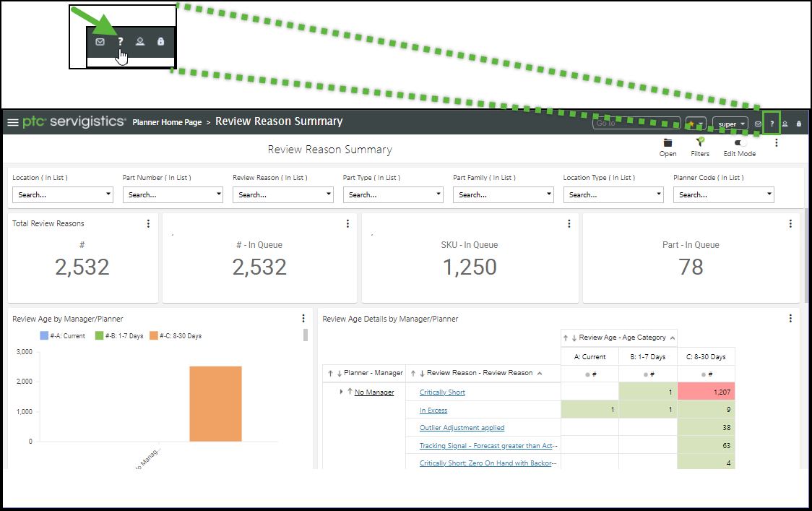The image size is (812, 511).
Task: Sort Review Age - Age Category descending
Action: point(574,338)
